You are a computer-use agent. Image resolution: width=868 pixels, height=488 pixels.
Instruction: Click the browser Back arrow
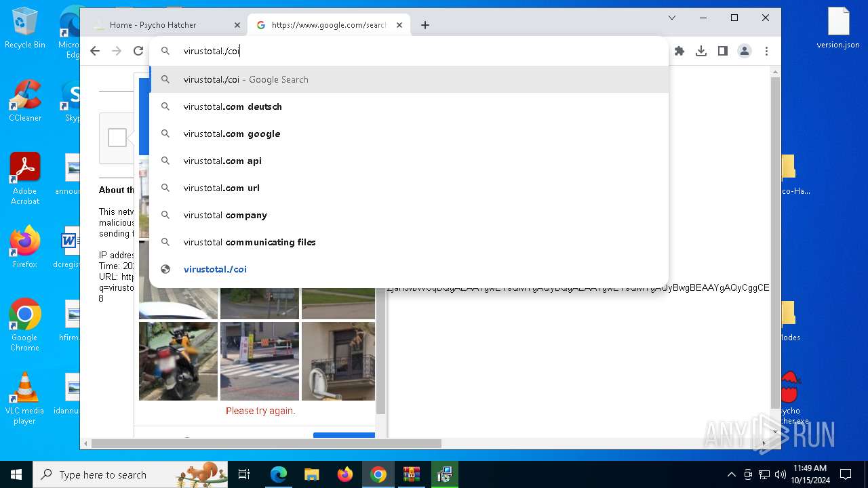tap(95, 51)
